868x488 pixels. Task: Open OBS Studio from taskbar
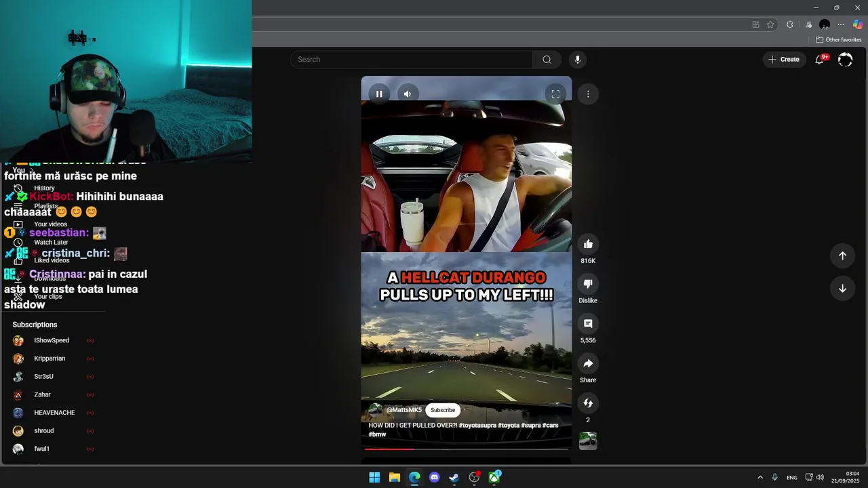(x=474, y=477)
